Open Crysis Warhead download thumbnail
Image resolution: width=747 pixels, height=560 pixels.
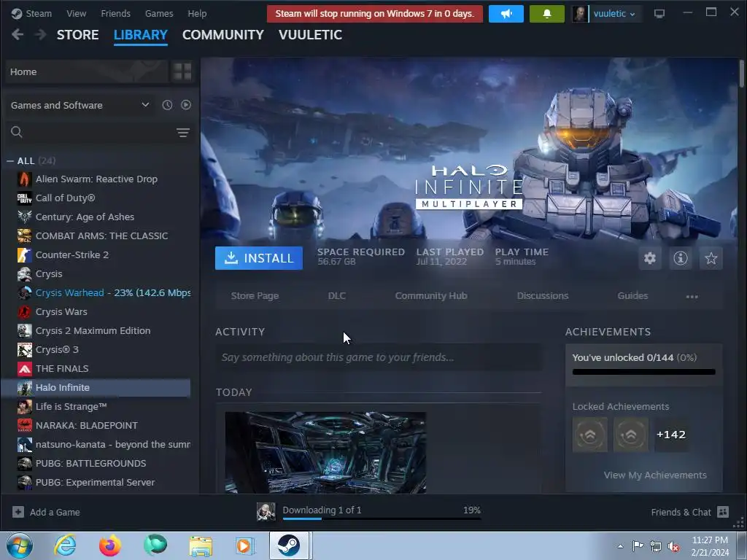pyautogui.click(x=266, y=512)
